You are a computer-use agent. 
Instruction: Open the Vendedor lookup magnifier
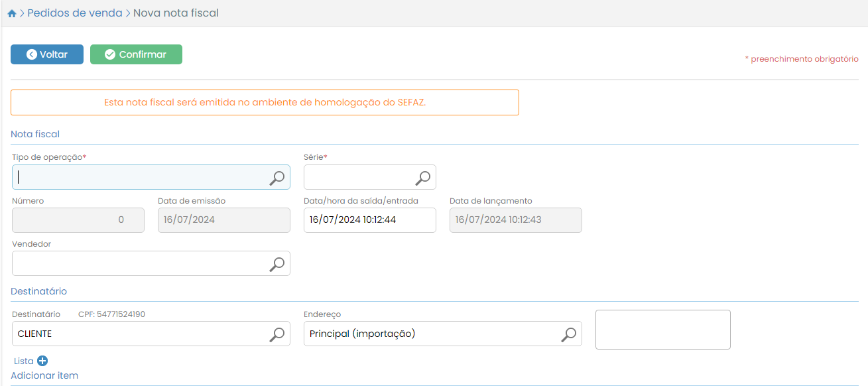click(277, 263)
